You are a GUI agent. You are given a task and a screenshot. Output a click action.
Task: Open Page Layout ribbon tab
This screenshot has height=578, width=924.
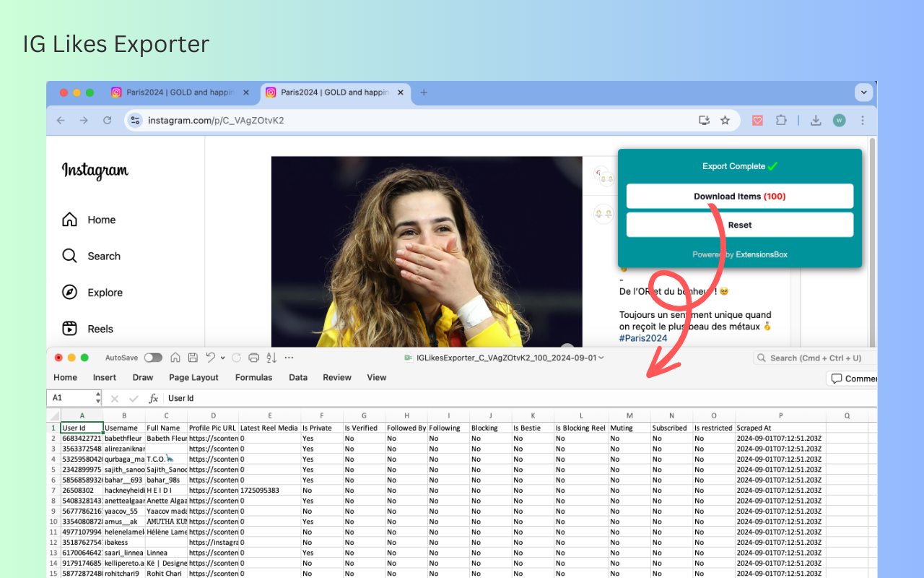point(193,377)
